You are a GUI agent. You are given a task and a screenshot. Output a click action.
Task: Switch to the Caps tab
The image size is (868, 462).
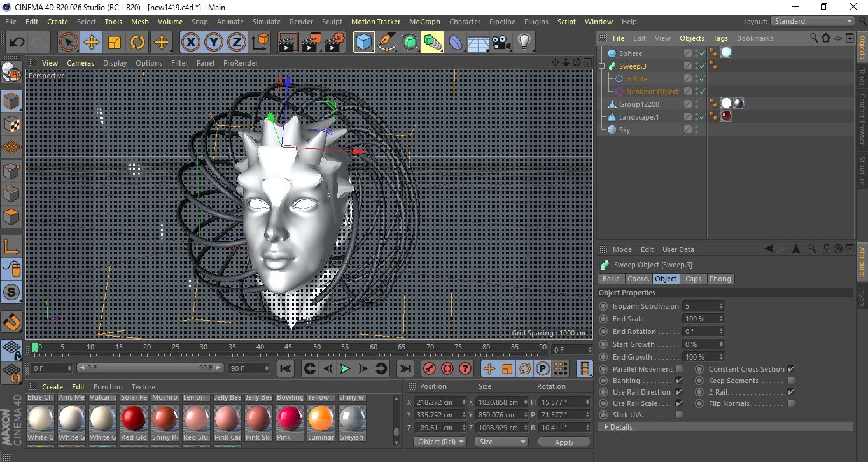pos(693,279)
